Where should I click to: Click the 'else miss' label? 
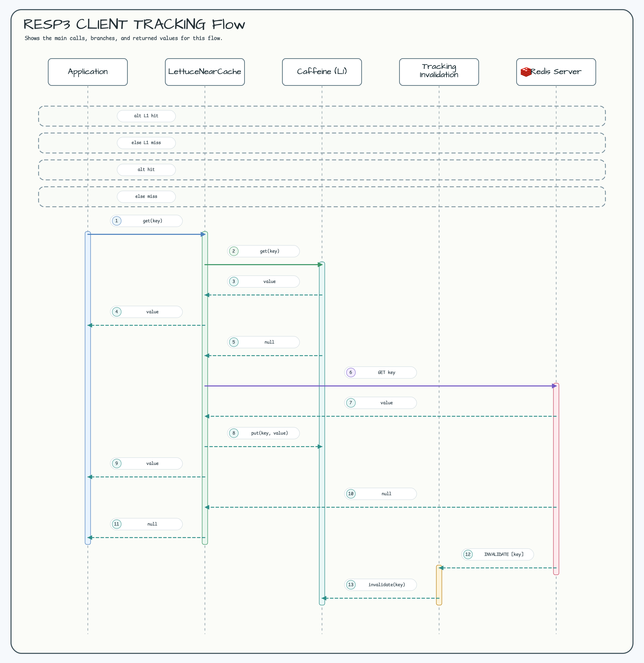(146, 197)
